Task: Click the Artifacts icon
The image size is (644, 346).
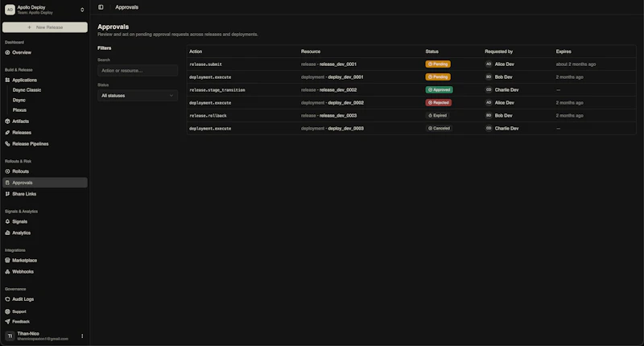Action: [7, 121]
